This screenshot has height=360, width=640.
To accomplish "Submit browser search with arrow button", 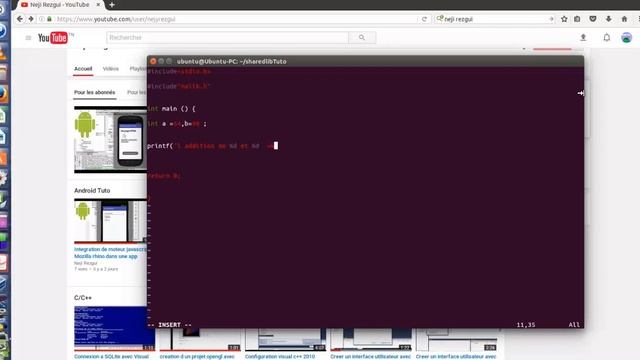I will tap(551, 19).
